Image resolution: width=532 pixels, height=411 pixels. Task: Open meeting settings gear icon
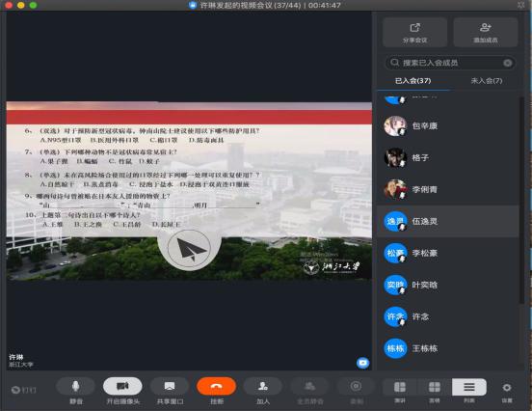[507, 388]
